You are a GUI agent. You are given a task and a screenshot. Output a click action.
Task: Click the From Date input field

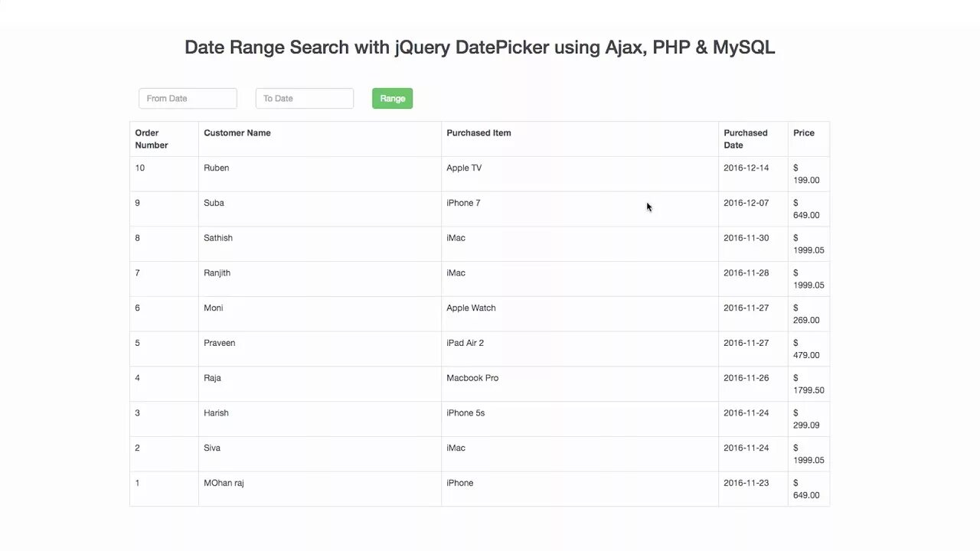(188, 98)
